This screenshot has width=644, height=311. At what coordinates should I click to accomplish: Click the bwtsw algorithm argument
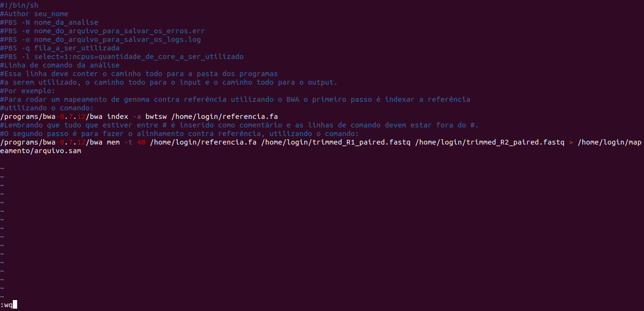(158, 117)
